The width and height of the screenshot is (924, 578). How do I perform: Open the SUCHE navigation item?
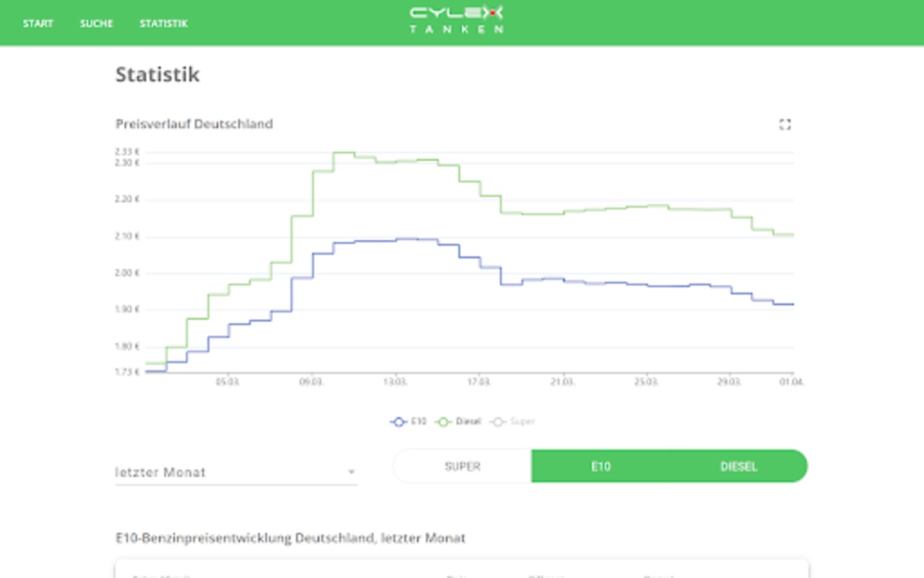click(97, 24)
